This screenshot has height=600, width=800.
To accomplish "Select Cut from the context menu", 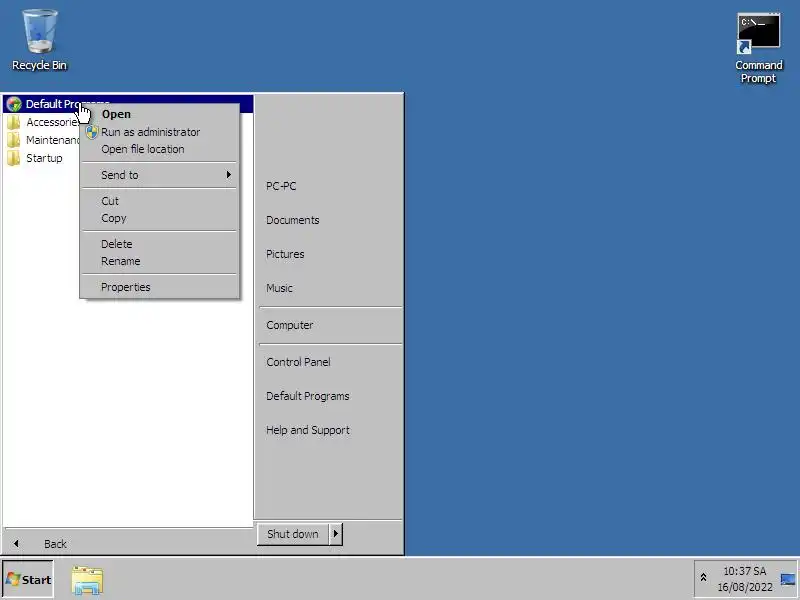I will (x=160, y=201).
